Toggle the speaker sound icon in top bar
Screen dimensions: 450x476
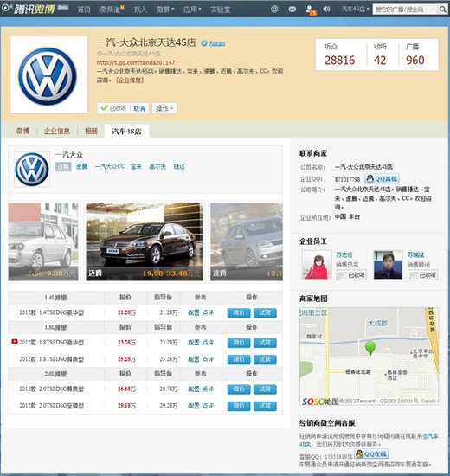tap(326, 9)
